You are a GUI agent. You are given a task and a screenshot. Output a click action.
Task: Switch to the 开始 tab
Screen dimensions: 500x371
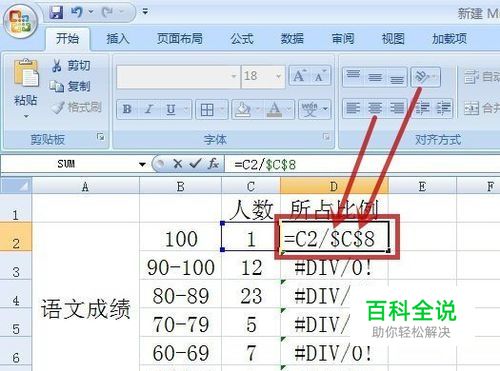67,39
